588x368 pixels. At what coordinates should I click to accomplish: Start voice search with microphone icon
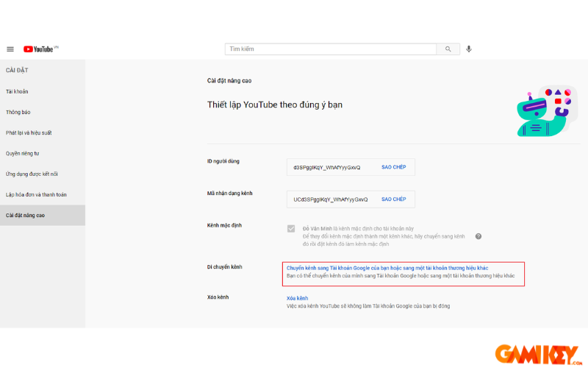click(469, 49)
